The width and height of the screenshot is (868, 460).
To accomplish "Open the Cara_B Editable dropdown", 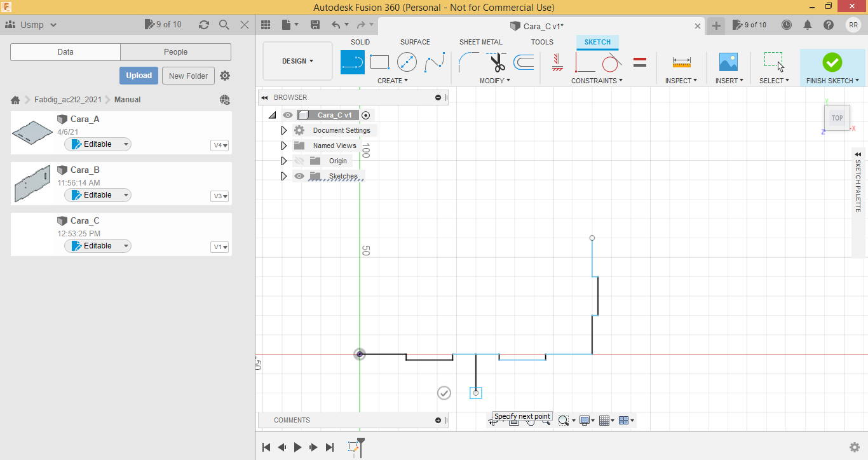I will click(98, 195).
